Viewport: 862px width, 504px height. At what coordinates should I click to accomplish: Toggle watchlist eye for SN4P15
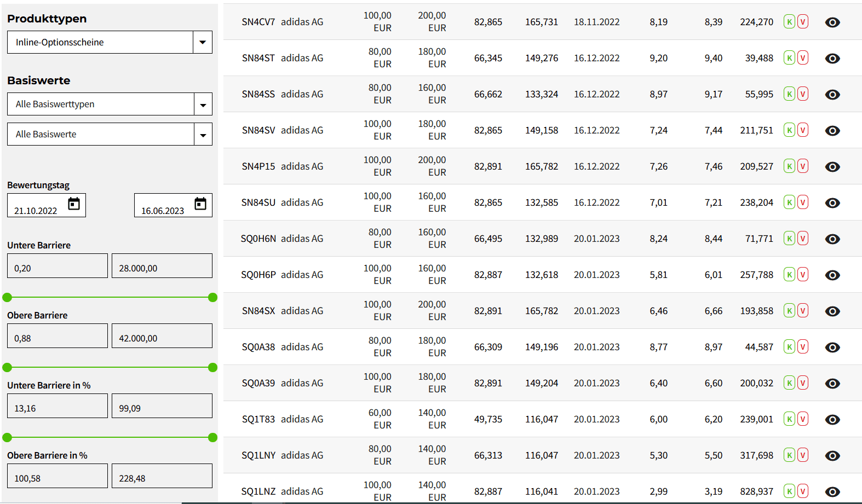click(x=832, y=167)
